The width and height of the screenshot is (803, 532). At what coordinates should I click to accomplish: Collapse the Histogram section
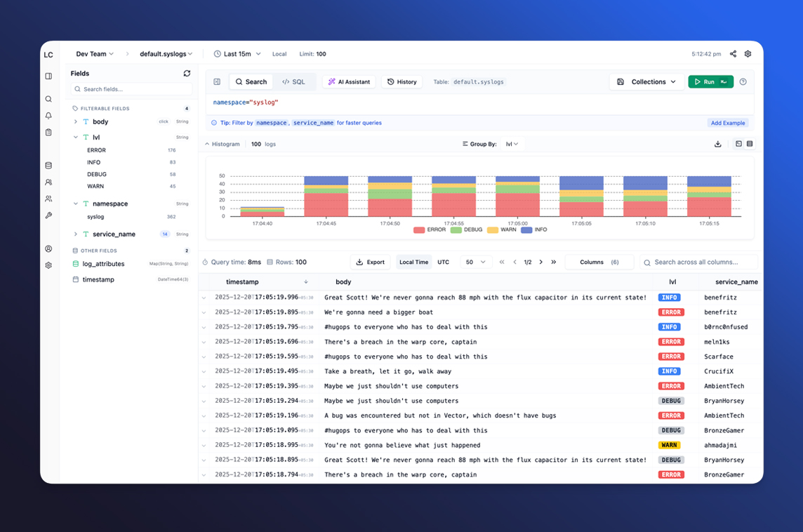[208, 144]
